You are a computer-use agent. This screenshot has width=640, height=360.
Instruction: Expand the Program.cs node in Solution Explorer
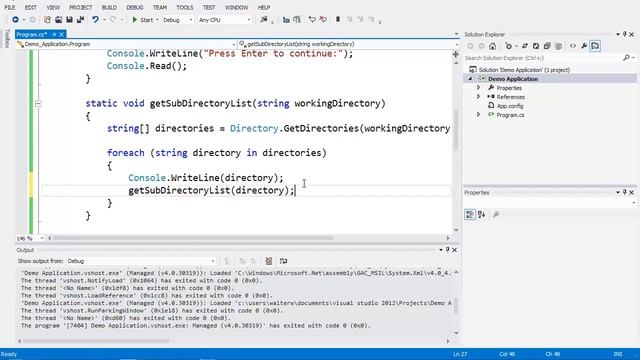point(478,115)
